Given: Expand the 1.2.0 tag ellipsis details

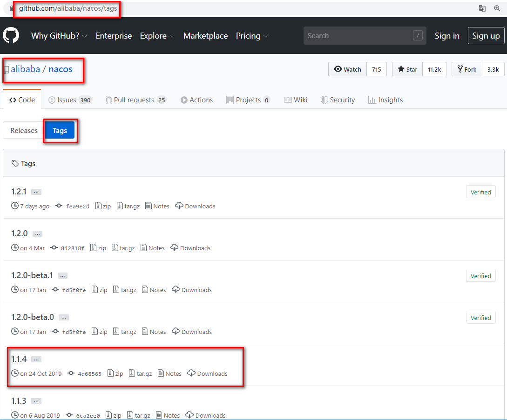Looking at the screenshot, I should coord(38,234).
